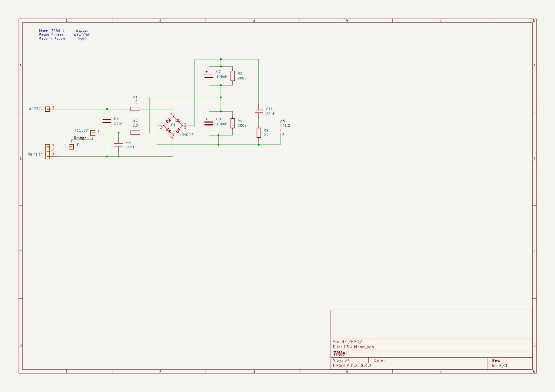Image resolution: width=555 pixels, height=392 pixels.
Task: Select the AC230V connector pin
Action: tap(48, 109)
